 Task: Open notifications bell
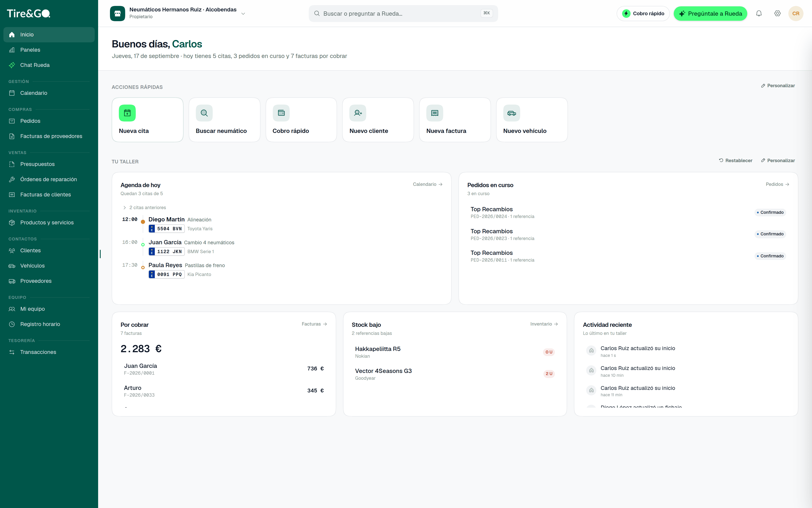[x=759, y=13]
